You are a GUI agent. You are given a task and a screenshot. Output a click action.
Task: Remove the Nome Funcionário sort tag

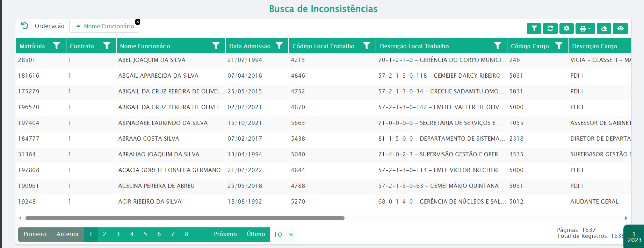(138, 22)
